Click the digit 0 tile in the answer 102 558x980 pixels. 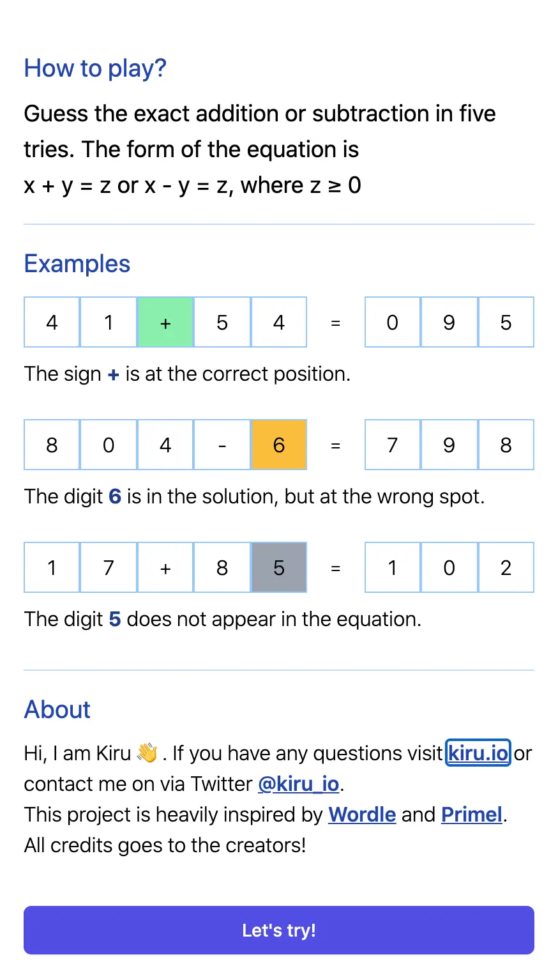pos(449,567)
